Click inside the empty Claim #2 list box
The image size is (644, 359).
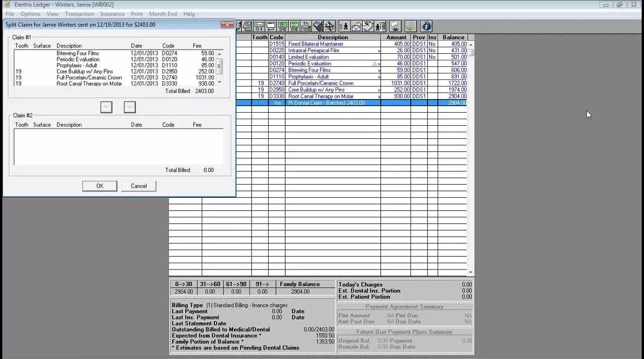pyautogui.click(x=118, y=147)
